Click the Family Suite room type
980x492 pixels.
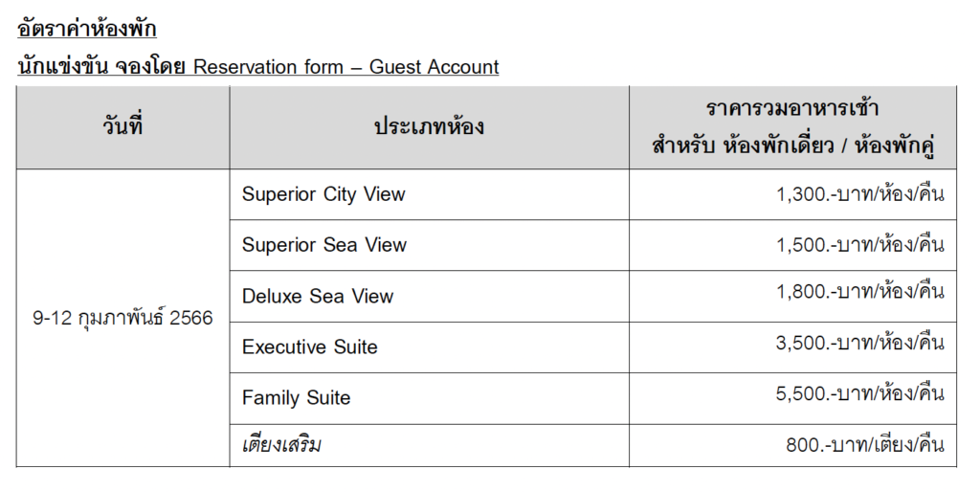[x=296, y=398]
